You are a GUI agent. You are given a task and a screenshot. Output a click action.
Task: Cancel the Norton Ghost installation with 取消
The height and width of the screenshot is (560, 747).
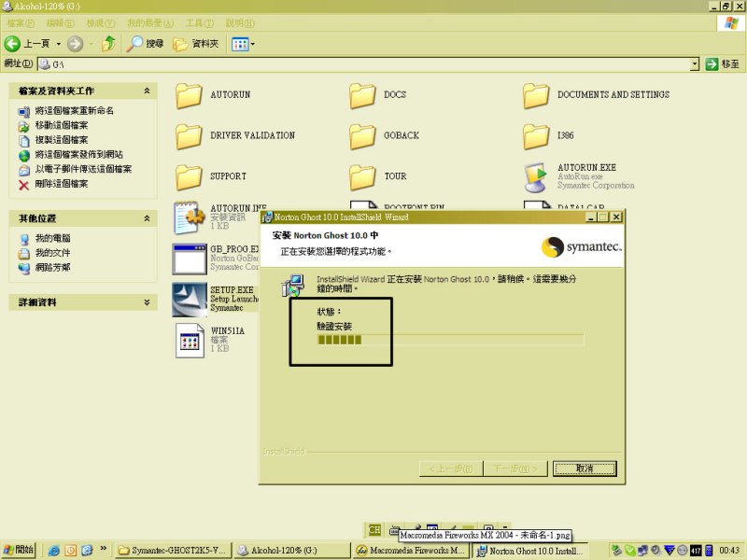(x=585, y=469)
